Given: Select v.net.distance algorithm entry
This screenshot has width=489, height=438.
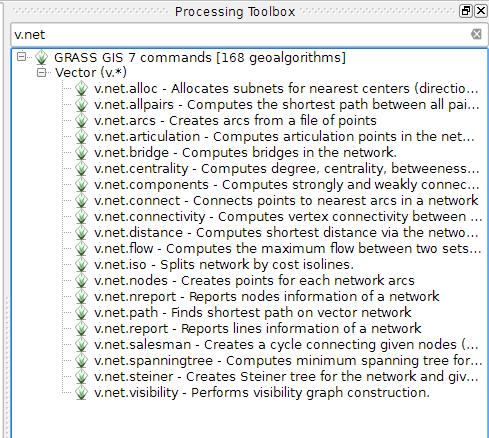Looking at the screenshot, I should pos(287,233).
